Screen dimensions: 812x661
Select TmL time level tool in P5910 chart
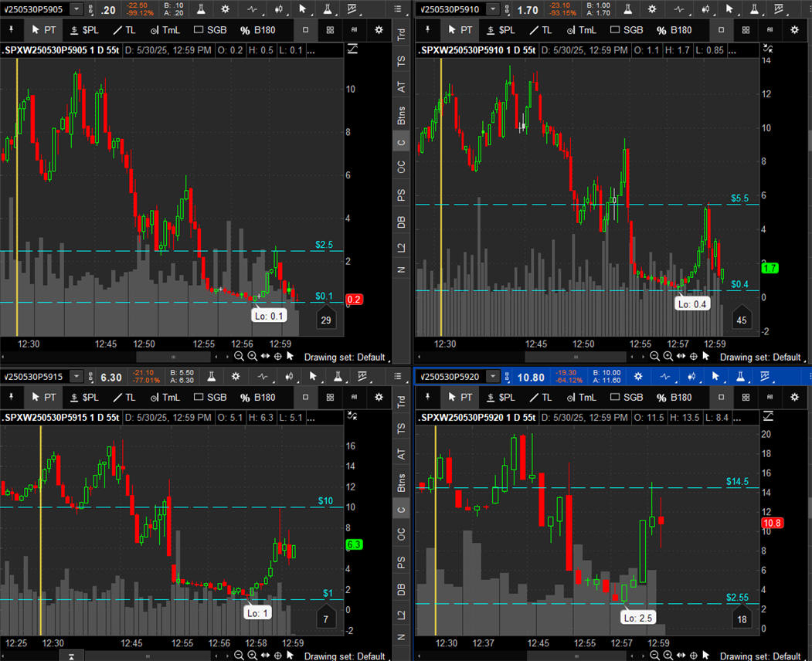(x=580, y=30)
